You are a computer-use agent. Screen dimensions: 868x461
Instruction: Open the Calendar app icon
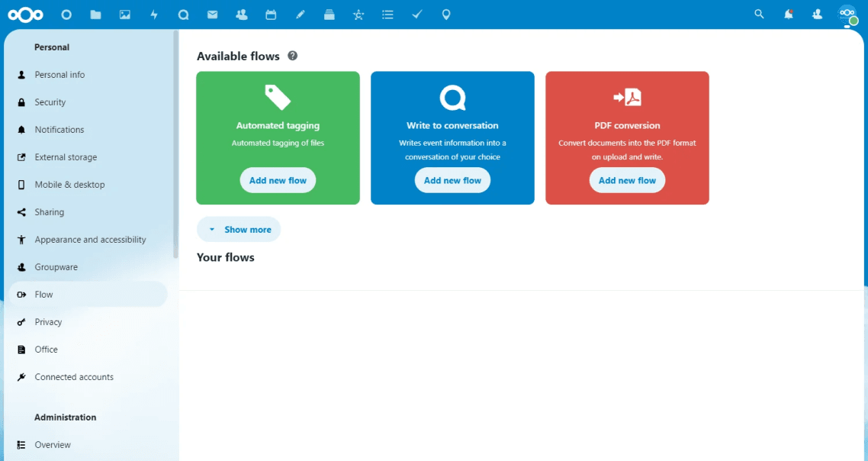(271, 15)
